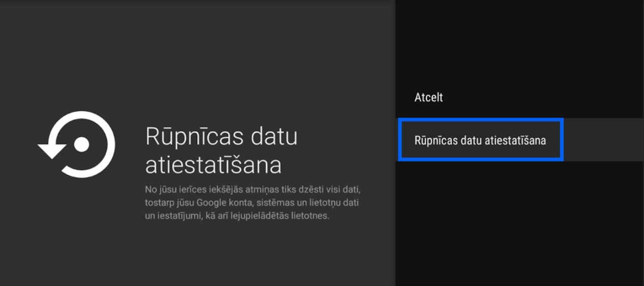Choose Rūpnīcas datu atiestatīšana in the menu
The width and height of the screenshot is (644, 286).
[520, 140]
